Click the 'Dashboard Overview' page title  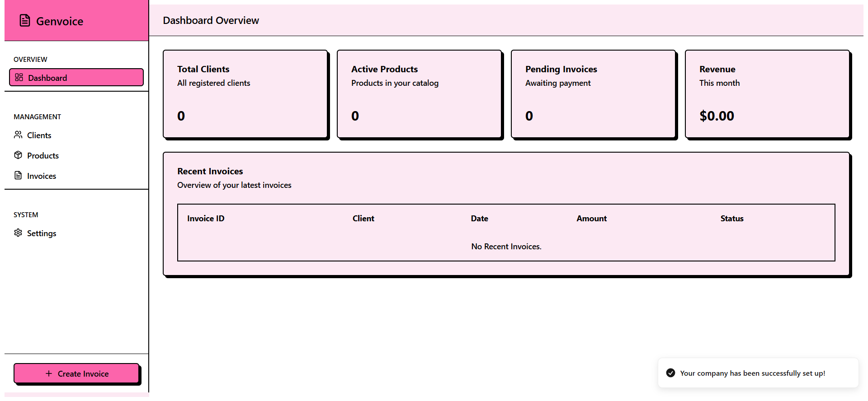[211, 20]
